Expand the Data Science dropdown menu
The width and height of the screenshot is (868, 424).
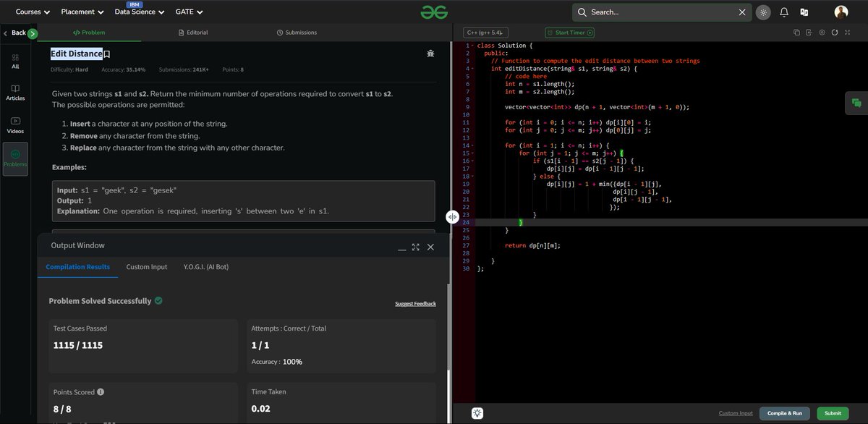[140, 12]
